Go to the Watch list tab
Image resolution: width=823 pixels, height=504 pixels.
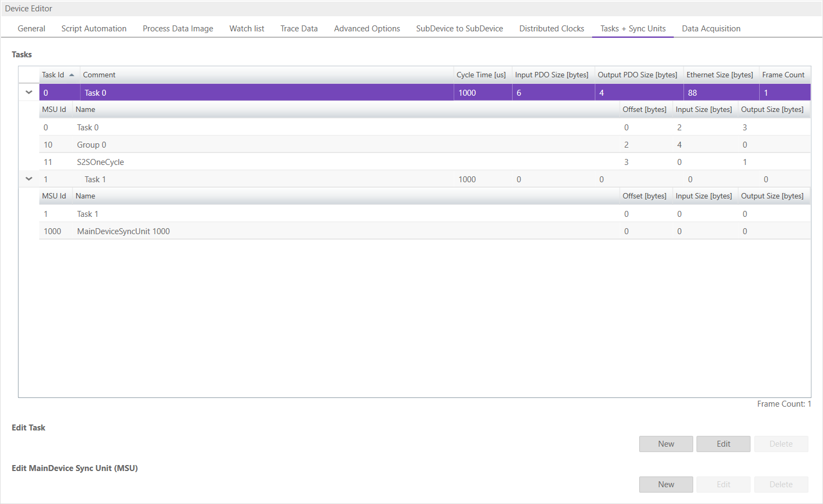(247, 29)
